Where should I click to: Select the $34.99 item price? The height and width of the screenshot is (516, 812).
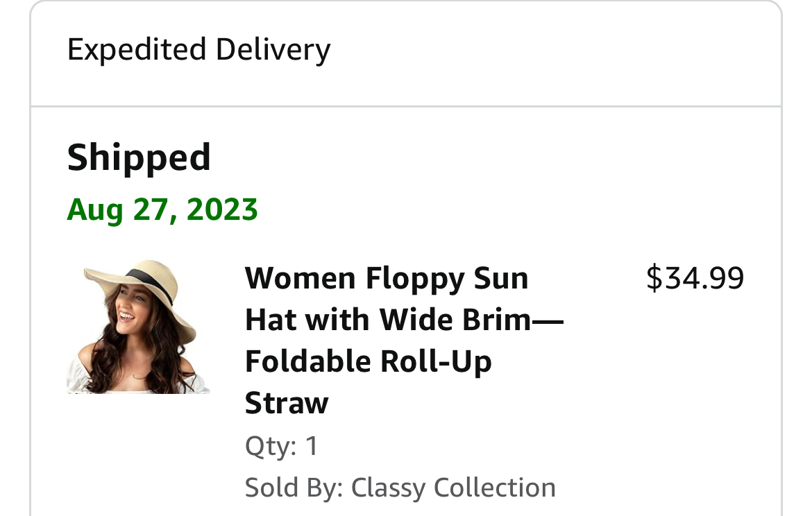pos(695,278)
